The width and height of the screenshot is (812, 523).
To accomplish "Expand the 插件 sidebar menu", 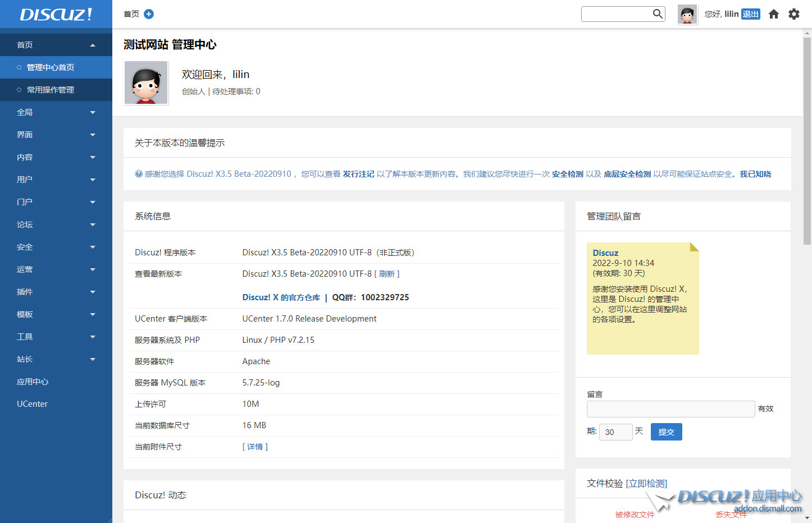I will point(56,292).
